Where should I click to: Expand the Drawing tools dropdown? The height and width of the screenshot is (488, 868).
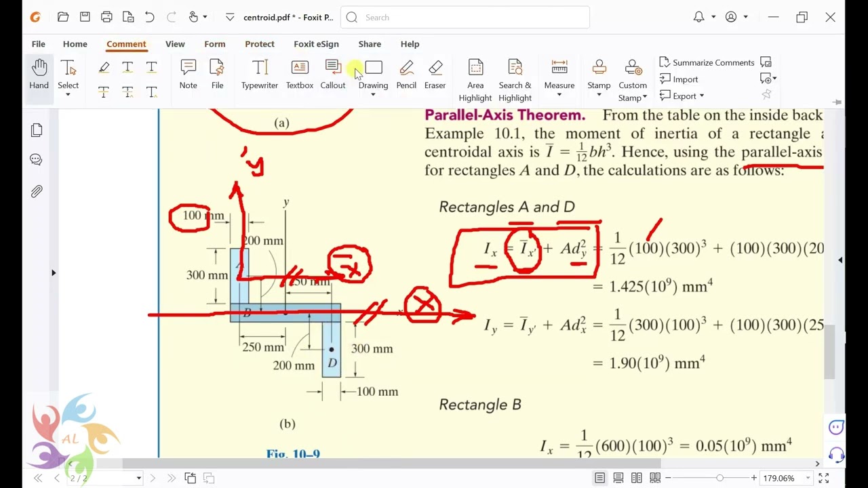point(373,95)
